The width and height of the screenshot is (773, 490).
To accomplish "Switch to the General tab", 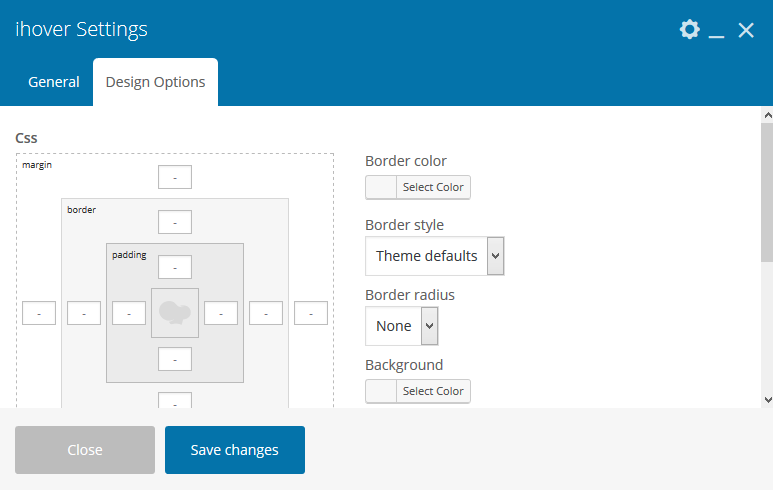I will (54, 82).
